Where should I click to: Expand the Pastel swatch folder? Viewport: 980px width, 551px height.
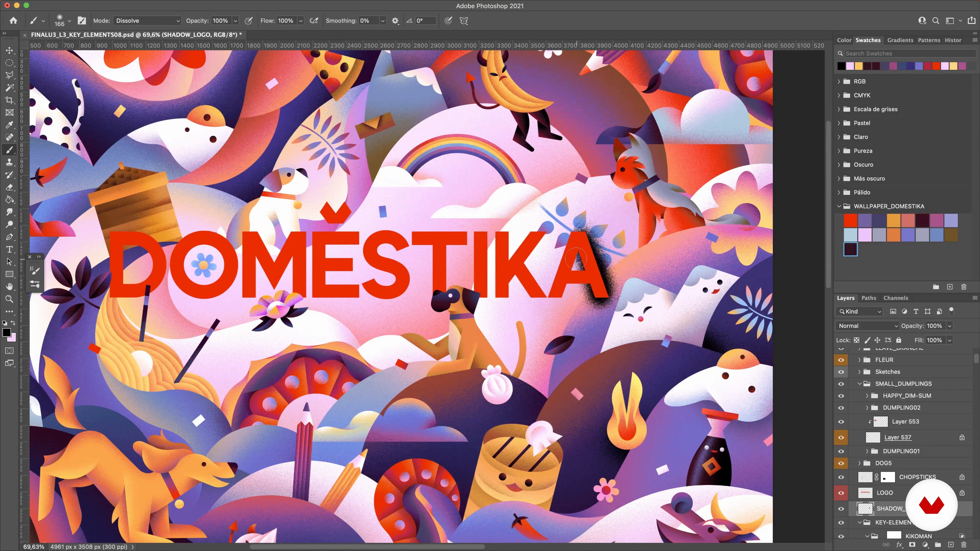839,123
